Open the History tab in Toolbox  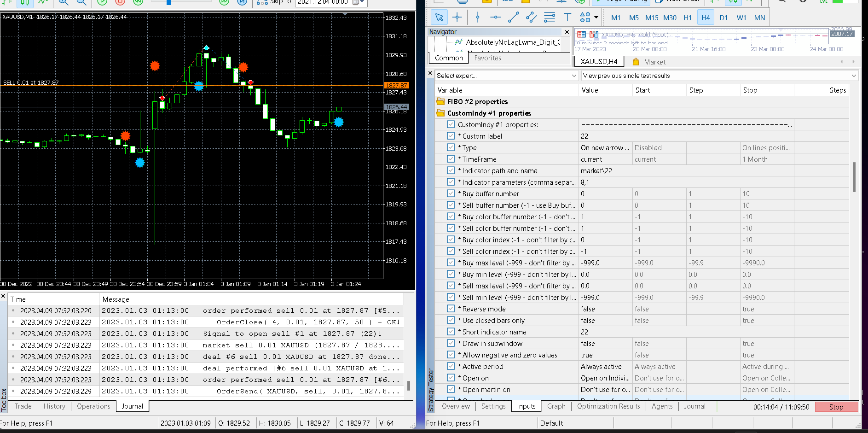[54, 406]
